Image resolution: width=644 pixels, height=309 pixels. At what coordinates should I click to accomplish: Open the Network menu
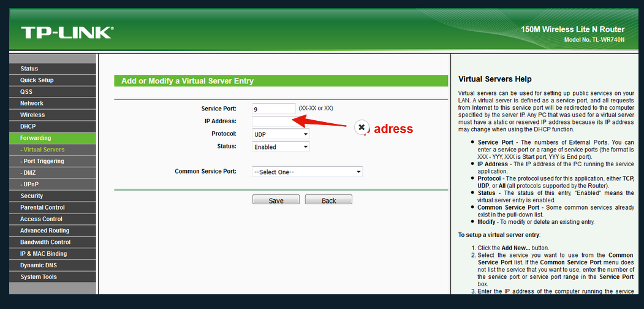coord(53,103)
